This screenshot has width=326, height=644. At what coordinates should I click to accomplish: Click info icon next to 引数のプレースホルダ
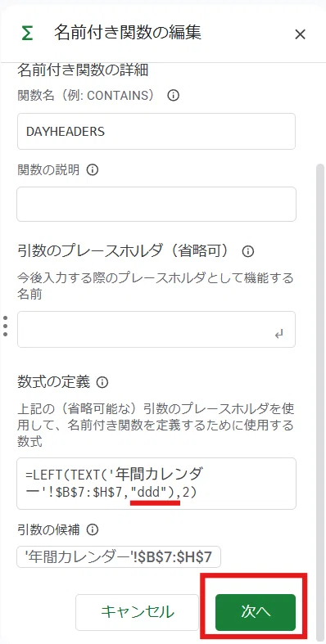point(248,251)
